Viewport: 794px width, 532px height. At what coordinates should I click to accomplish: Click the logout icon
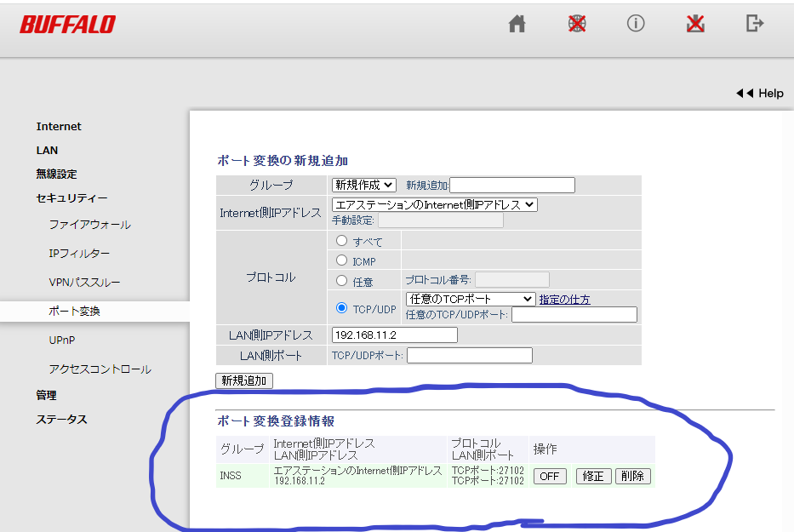point(755,23)
